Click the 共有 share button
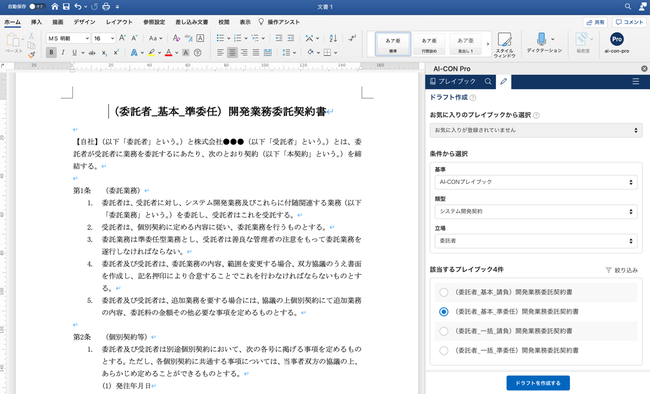650x395 pixels. (x=595, y=22)
